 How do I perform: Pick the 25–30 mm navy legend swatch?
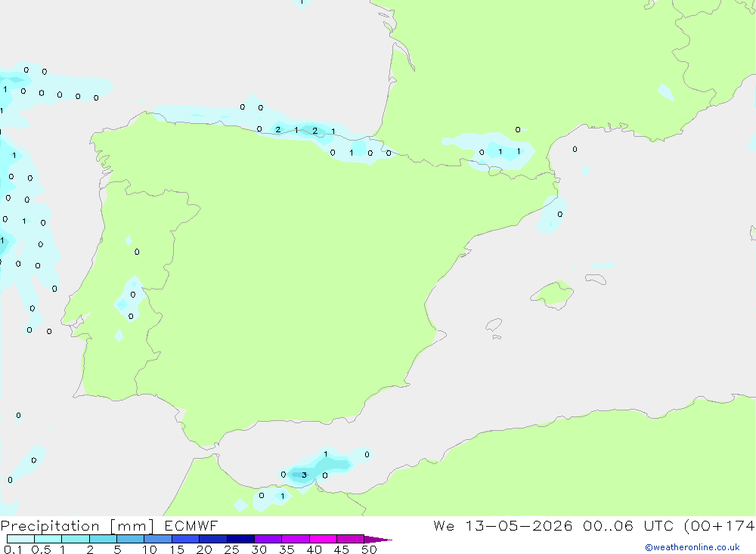(240, 539)
